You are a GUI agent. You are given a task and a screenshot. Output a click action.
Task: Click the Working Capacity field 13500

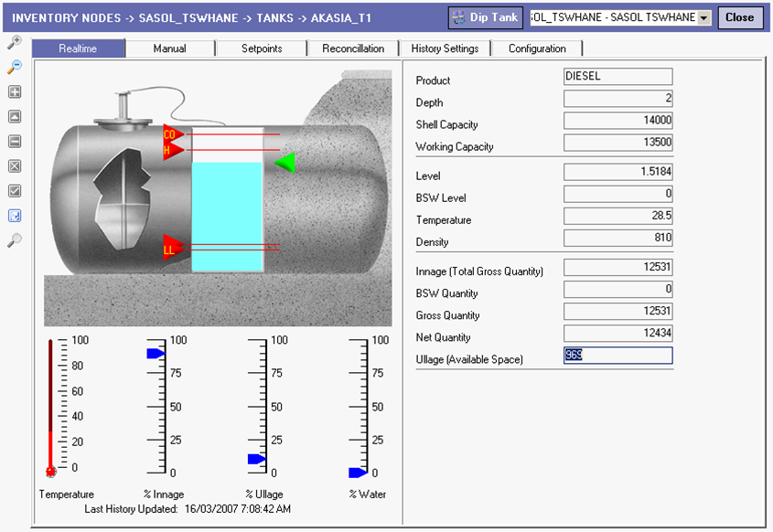[x=618, y=143]
